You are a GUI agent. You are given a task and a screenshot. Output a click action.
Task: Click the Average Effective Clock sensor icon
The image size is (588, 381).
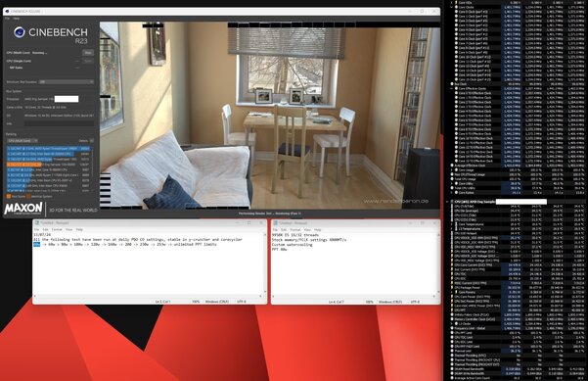coord(452,166)
